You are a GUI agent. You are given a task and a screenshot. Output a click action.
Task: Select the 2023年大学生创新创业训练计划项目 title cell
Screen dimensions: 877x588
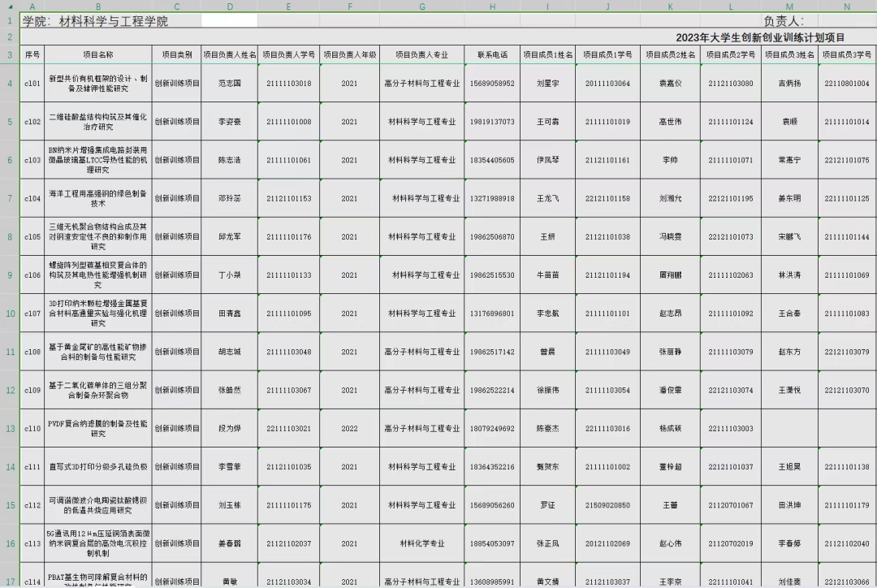tap(760, 37)
